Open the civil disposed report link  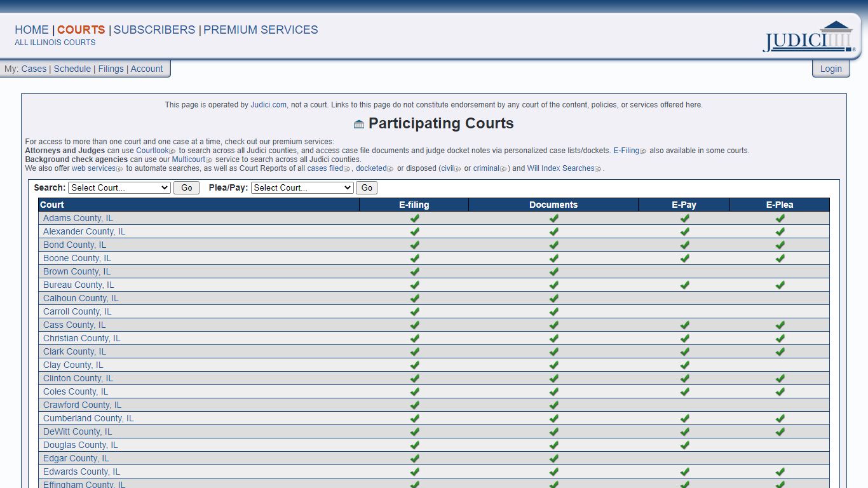[447, 168]
